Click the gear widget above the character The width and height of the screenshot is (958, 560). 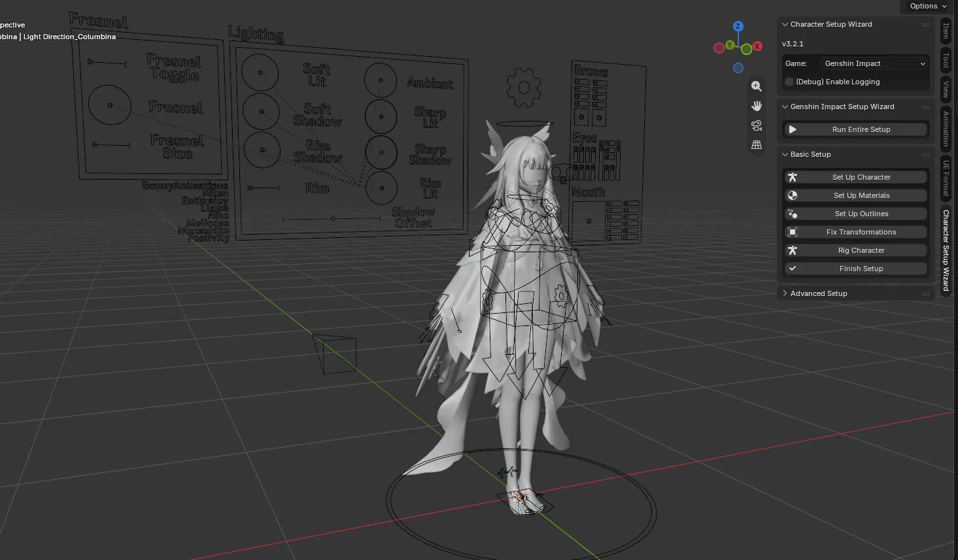pyautogui.click(x=524, y=87)
